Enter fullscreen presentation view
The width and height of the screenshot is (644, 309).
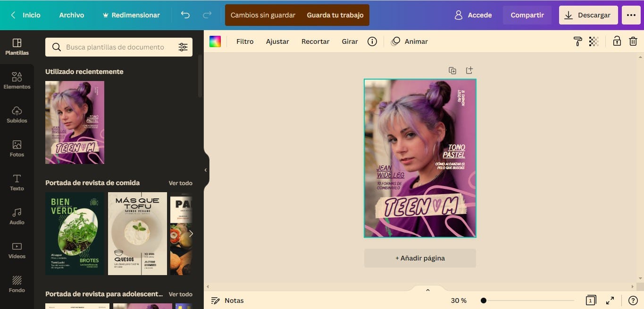[x=610, y=300]
